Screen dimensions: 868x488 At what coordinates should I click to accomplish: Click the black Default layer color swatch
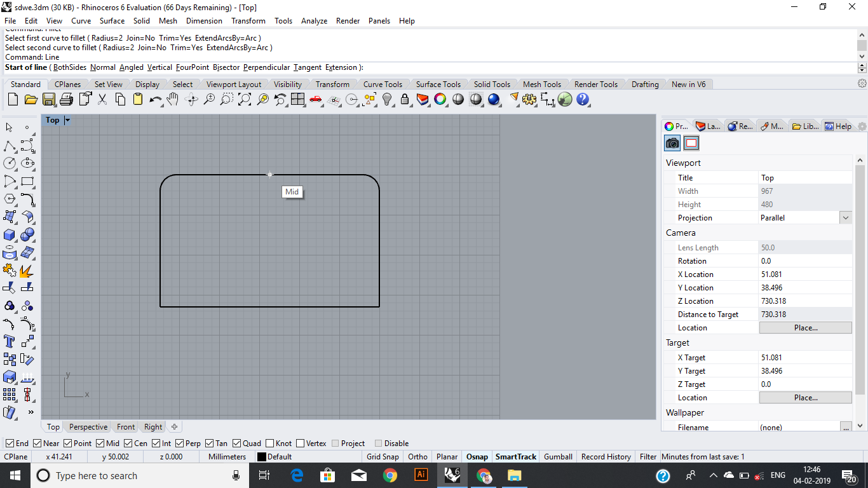pyautogui.click(x=262, y=457)
